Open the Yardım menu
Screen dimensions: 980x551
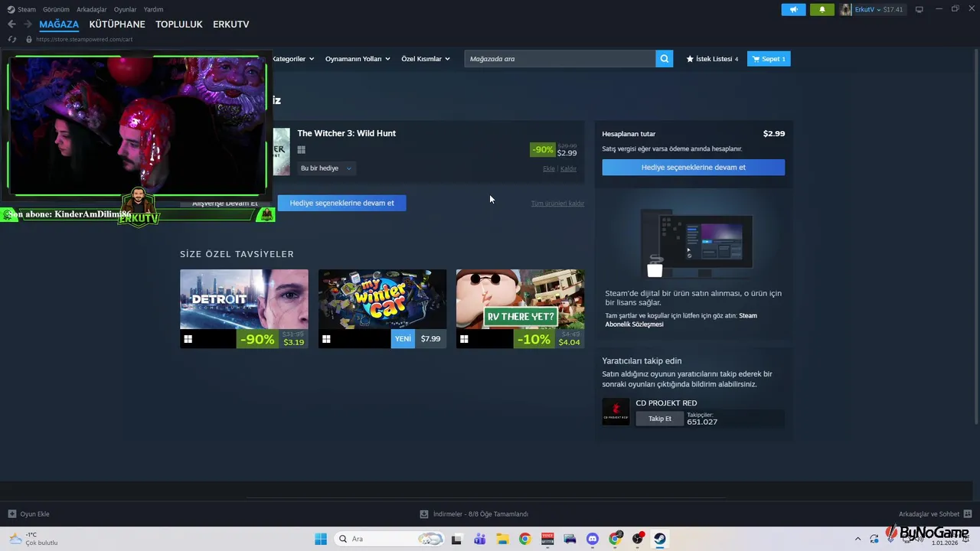click(x=153, y=9)
